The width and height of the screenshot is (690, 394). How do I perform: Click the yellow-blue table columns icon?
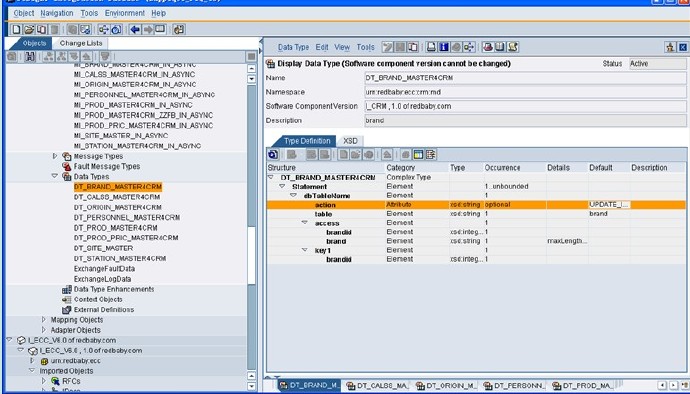(x=418, y=155)
